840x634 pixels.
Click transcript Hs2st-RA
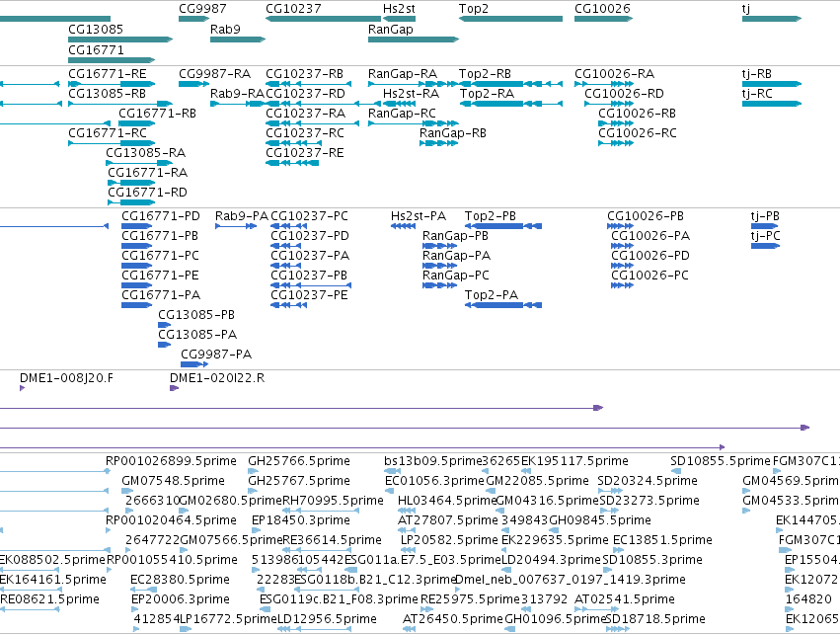point(411,93)
